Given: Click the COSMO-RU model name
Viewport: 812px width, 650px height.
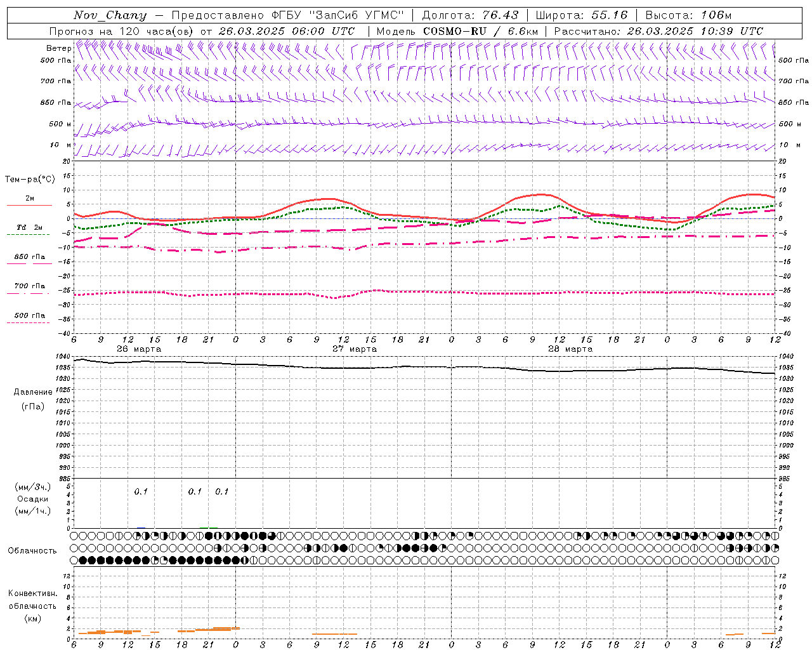Looking at the screenshot, I should tap(450, 31).
